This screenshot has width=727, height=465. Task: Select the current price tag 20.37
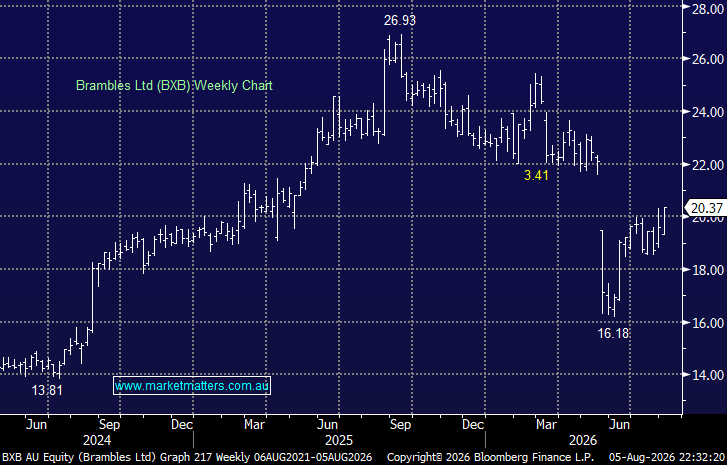click(706, 209)
